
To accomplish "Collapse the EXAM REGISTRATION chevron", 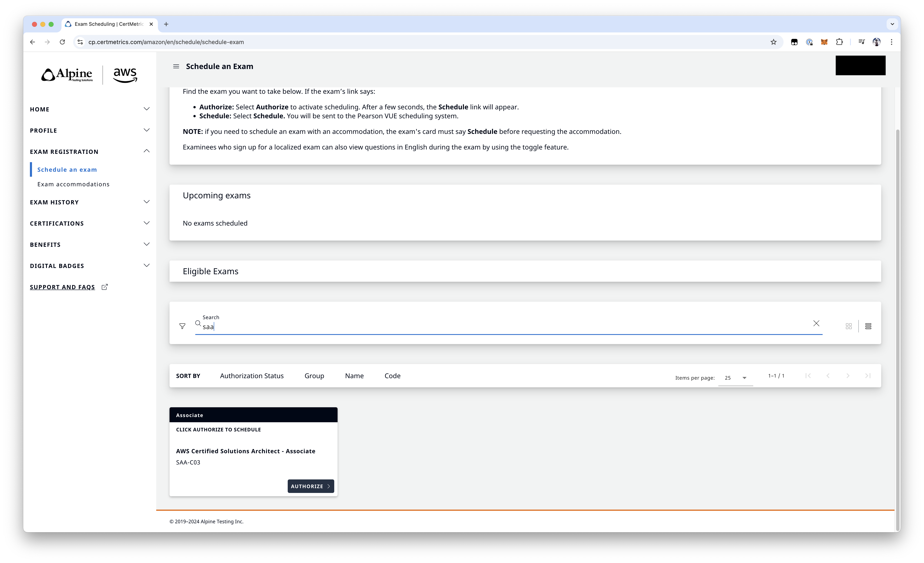I will click(147, 151).
